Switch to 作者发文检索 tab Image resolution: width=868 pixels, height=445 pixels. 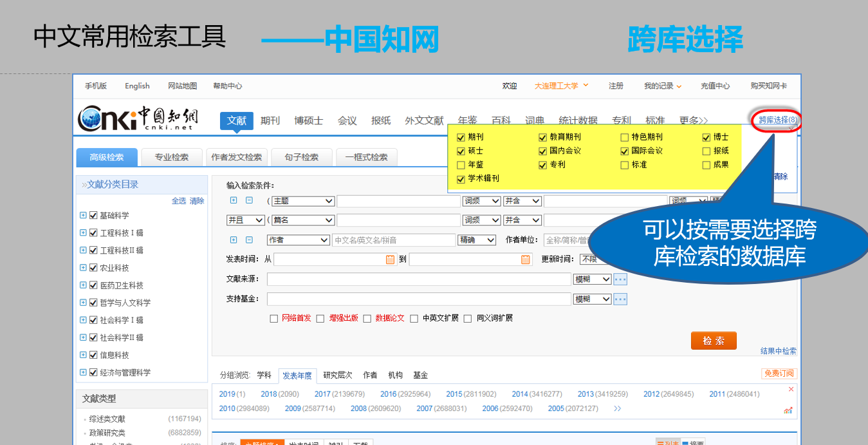236,157
